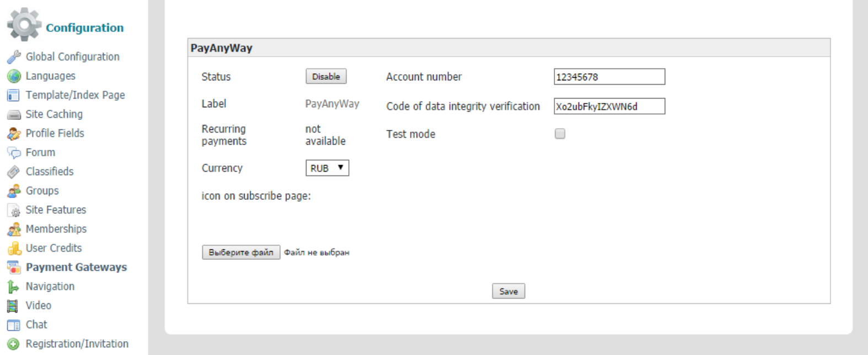This screenshot has width=868, height=355.
Task: Click the Template/Index Page icon
Action: tap(13, 95)
